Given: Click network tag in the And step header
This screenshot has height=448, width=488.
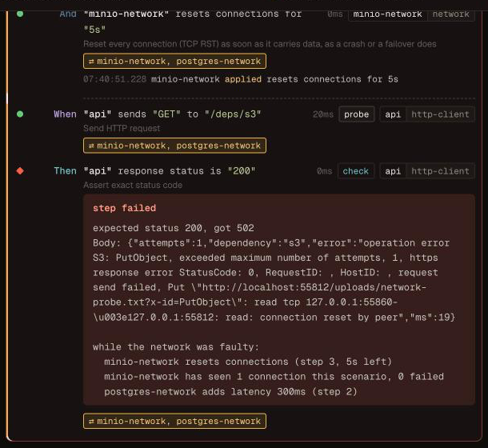Looking at the screenshot, I should (451, 14).
